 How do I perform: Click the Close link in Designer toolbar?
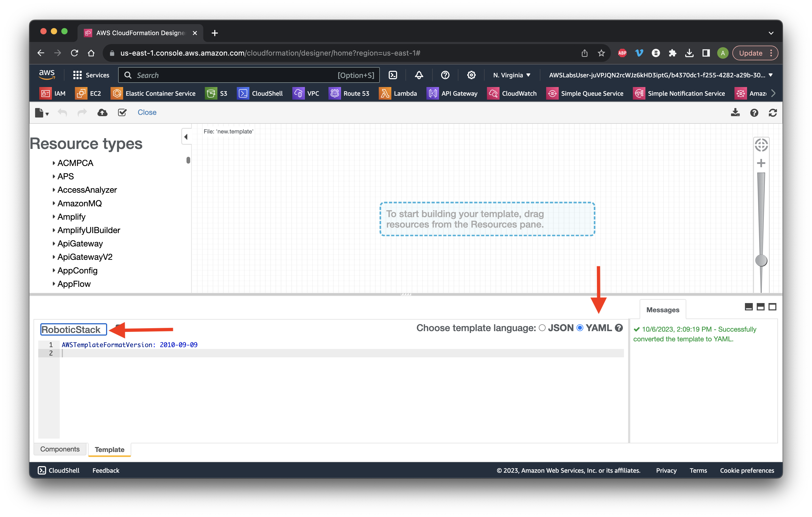pos(147,112)
